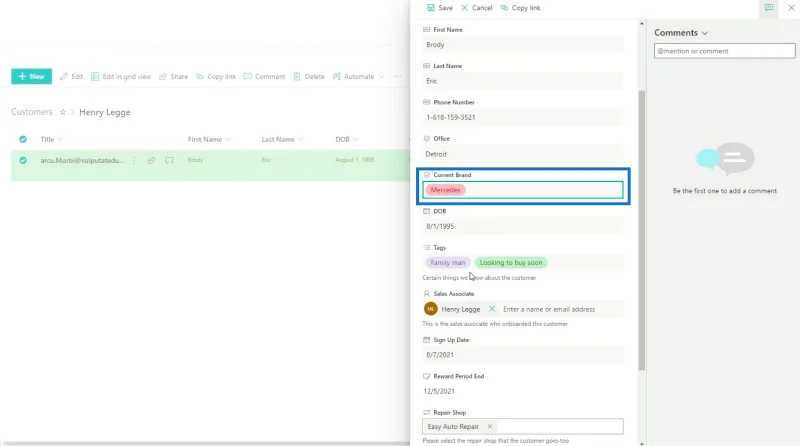
Task: Open arcu.Morbi@vulputatedu item title
Action: point(82,160)
